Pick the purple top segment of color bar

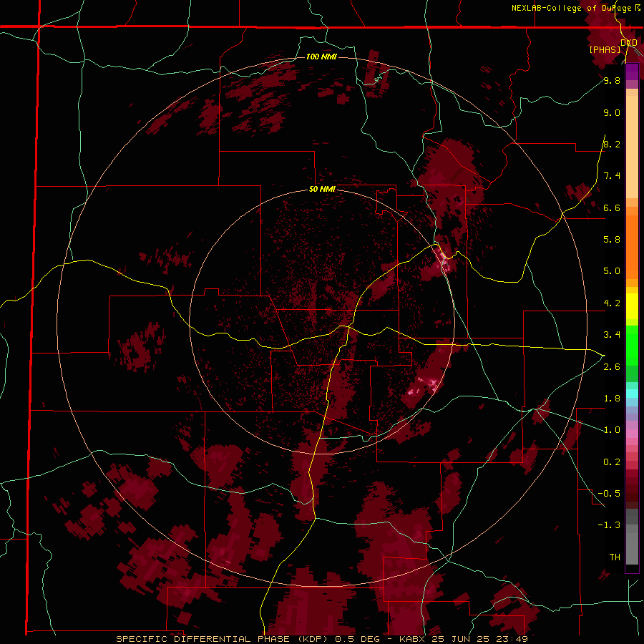coord(632,72)
